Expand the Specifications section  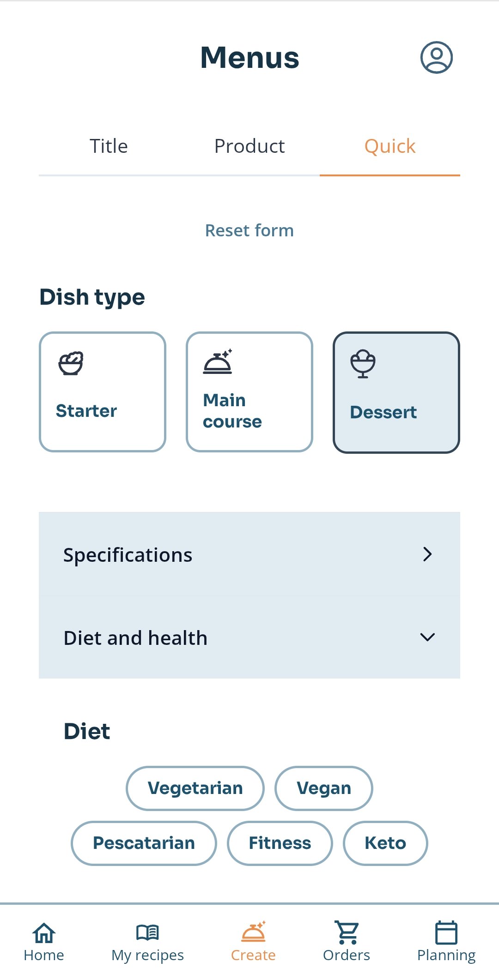(x=249, y=554)
